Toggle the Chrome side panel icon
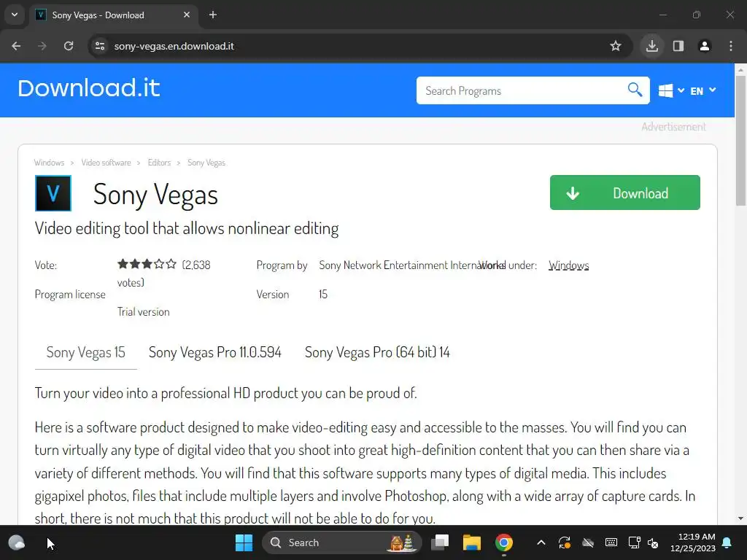The width and height of the screenshot is (747, 560). [x=678, y=46]
